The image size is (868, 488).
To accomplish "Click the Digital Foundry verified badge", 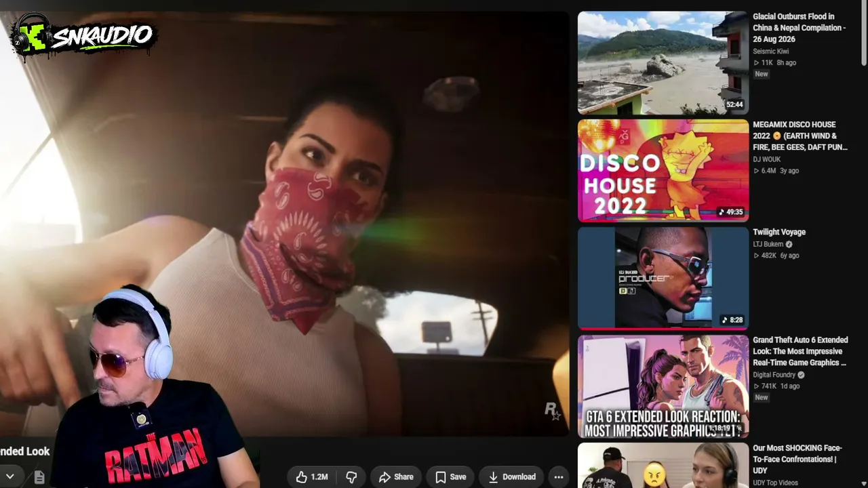I will click(x=801, y=375).
